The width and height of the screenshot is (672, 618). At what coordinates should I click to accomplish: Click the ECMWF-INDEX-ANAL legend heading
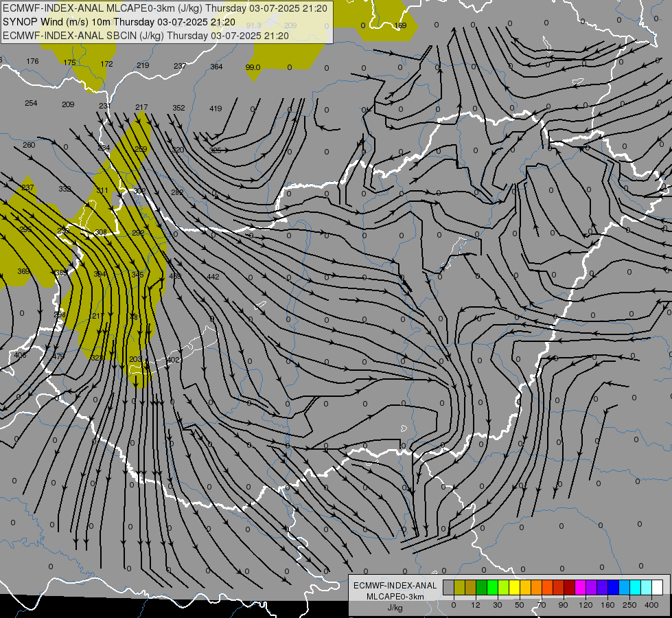click(395, 586)
